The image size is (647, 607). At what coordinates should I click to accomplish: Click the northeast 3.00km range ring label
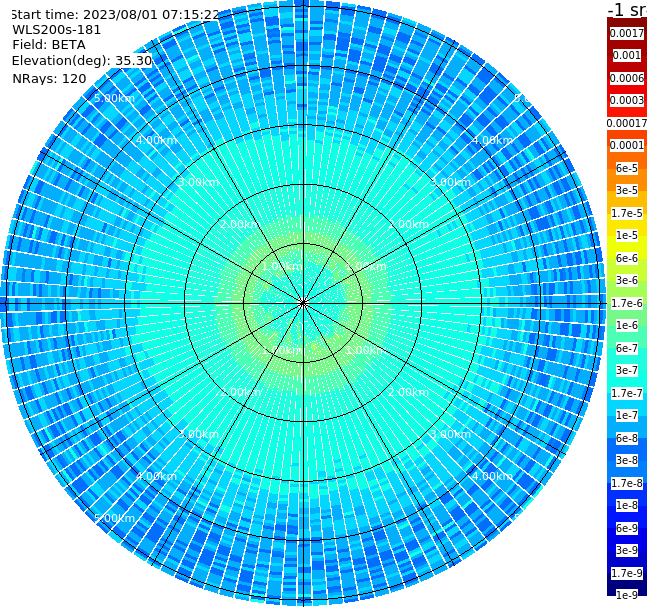pyautogui.click(x=450, y=182)
